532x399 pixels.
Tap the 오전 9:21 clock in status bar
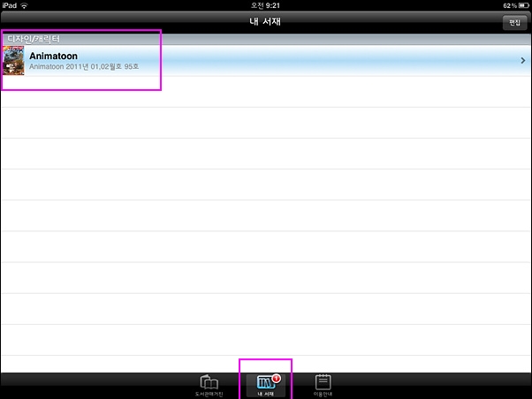265,6
